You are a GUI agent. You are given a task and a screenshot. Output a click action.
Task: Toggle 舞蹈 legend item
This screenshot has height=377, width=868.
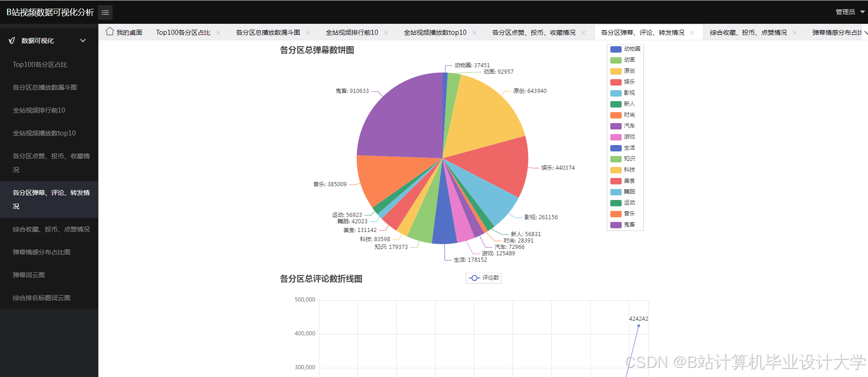[x=623, y=192]
